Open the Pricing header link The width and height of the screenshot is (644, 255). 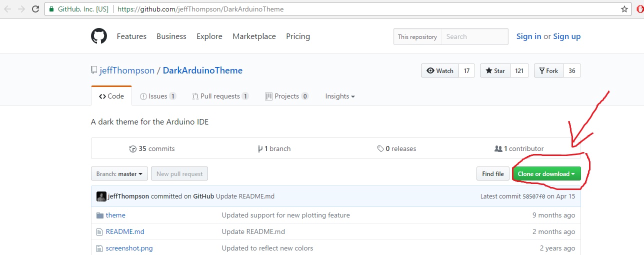coord(298,36)
